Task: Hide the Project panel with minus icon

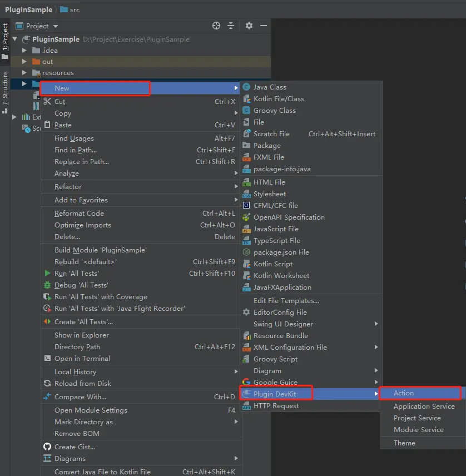Action: click(264, 26)
